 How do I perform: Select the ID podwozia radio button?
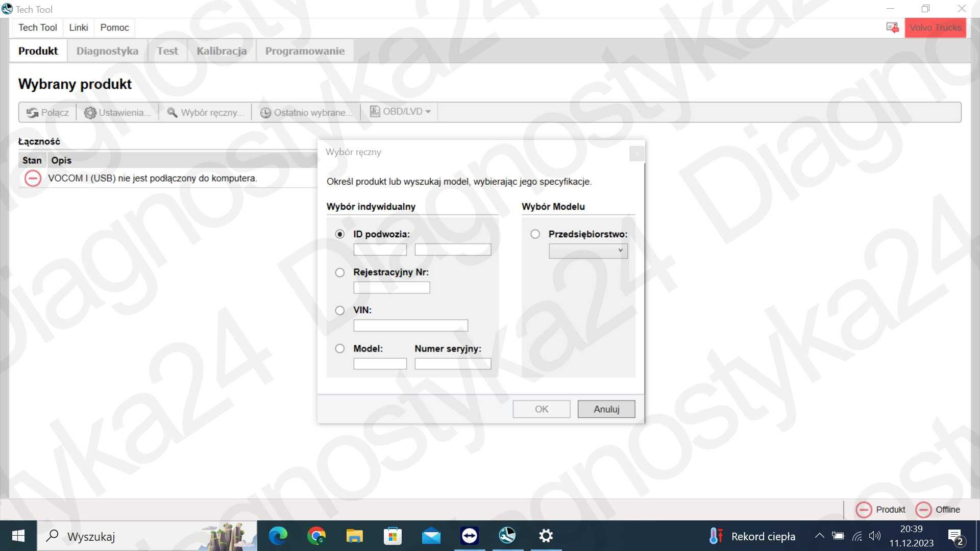[x=340, y=234]
